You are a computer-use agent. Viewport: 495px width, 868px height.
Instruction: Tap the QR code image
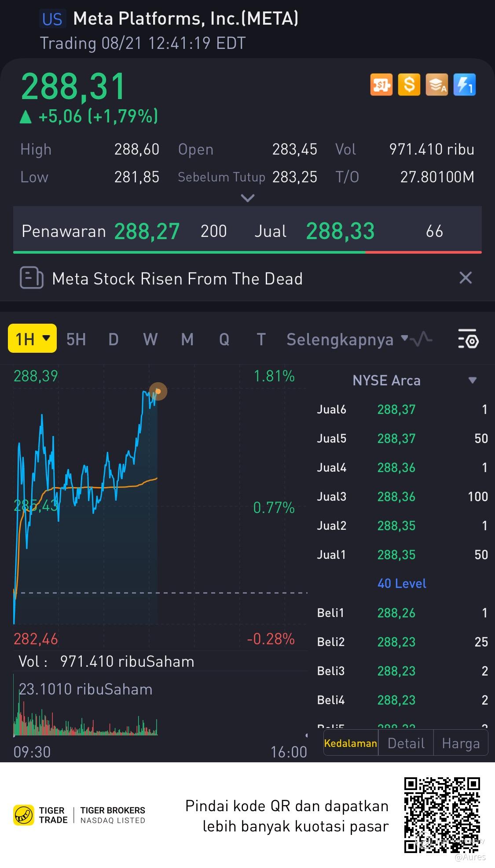click(x=442, y=815)
